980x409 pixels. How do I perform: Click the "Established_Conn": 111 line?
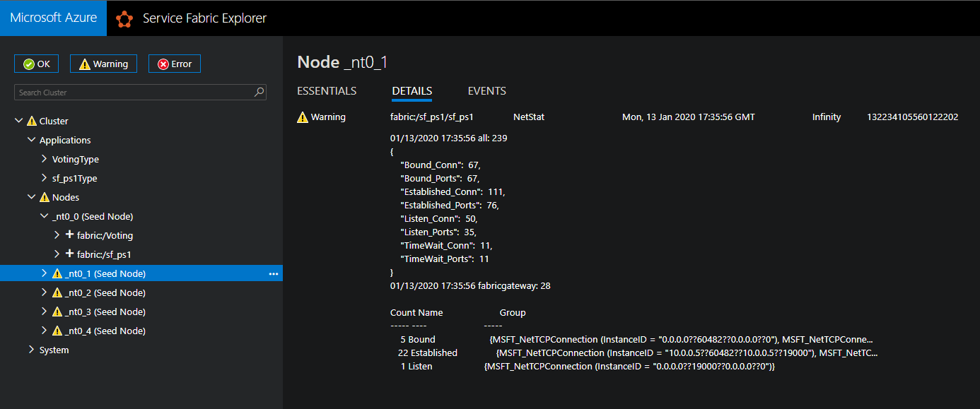[453, 192]
